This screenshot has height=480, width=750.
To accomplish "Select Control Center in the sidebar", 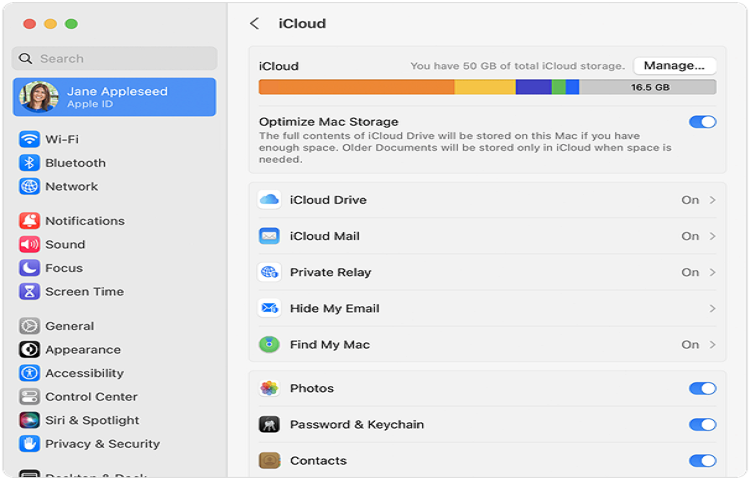I will pos(91,397).
